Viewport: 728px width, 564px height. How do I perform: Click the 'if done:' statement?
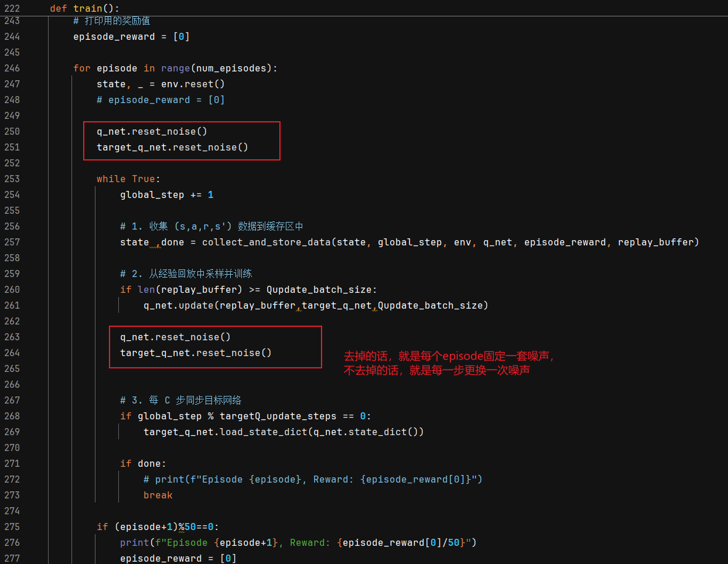pos(143,464)
